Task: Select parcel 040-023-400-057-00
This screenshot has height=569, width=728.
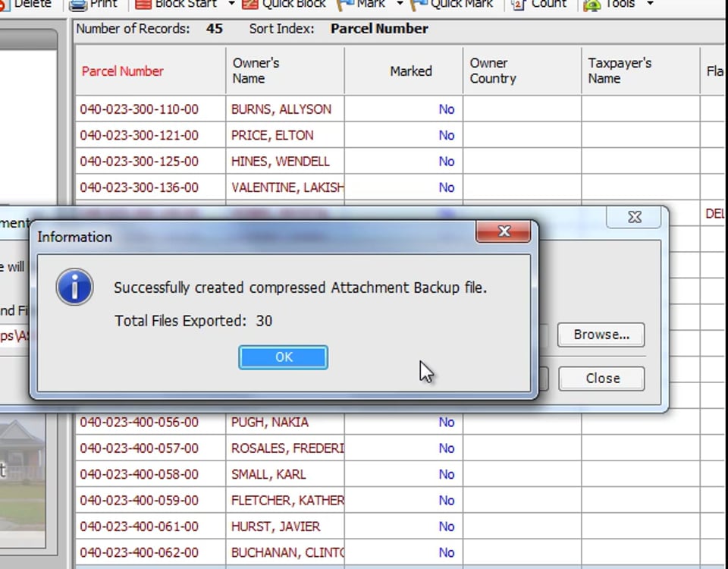Action: (140, 448)
